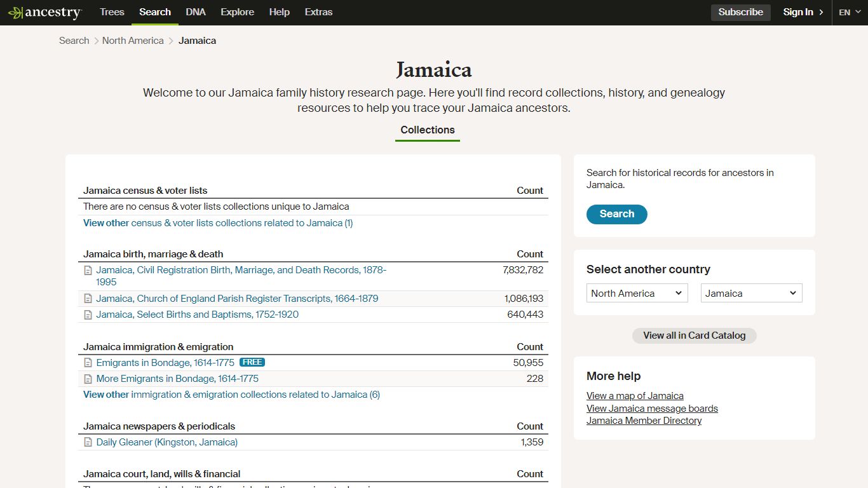Click the 7,832,782 record count

pyautogui.click(x=523, y=270)
